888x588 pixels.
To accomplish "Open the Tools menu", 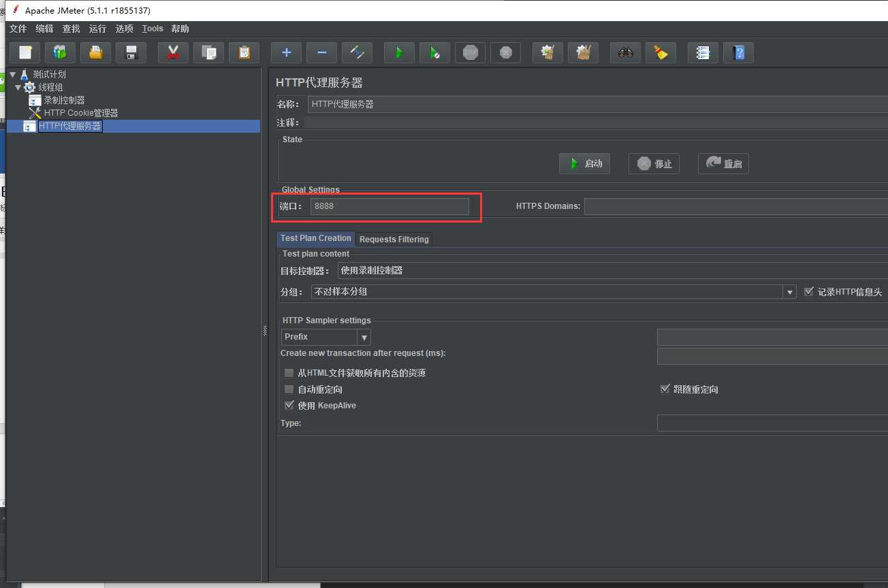I will [x=153, y=29].
